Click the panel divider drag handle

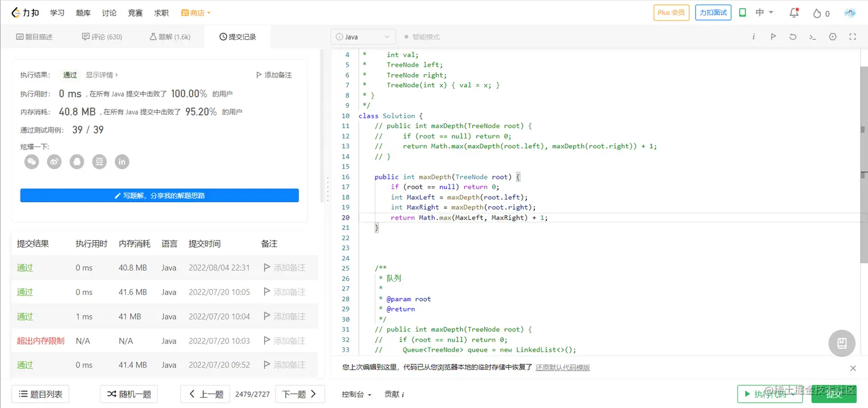coord(328,189)
